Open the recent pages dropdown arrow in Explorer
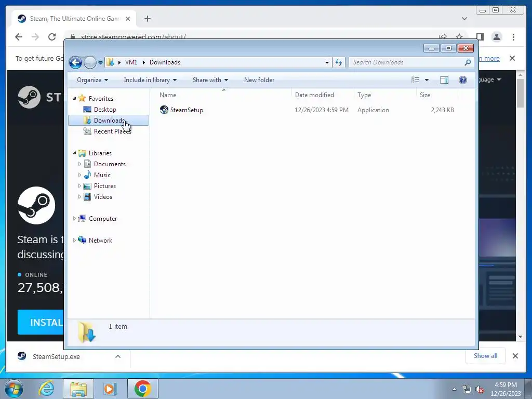This screenshot has width=532, height=399. pos(100,63)
